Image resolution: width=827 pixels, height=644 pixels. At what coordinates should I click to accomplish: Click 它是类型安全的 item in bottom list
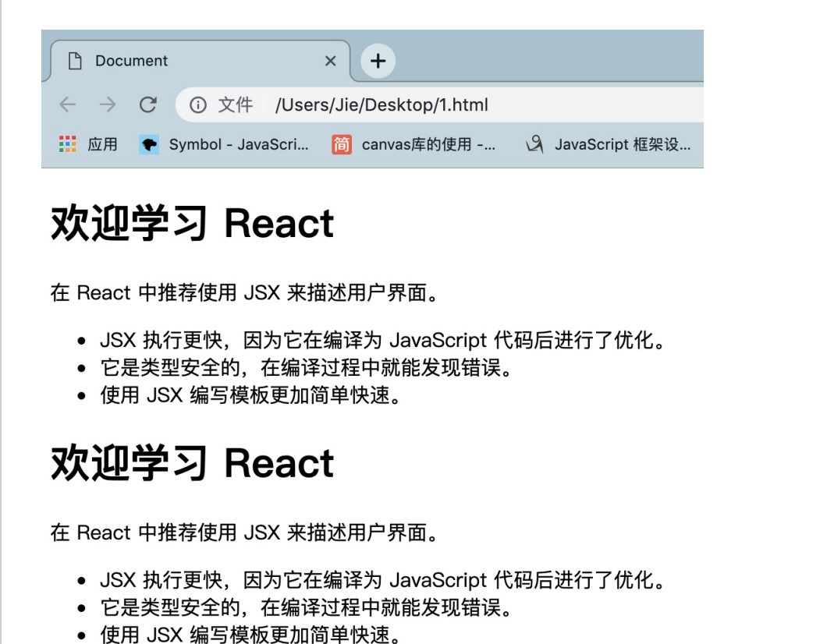[307, 607]
